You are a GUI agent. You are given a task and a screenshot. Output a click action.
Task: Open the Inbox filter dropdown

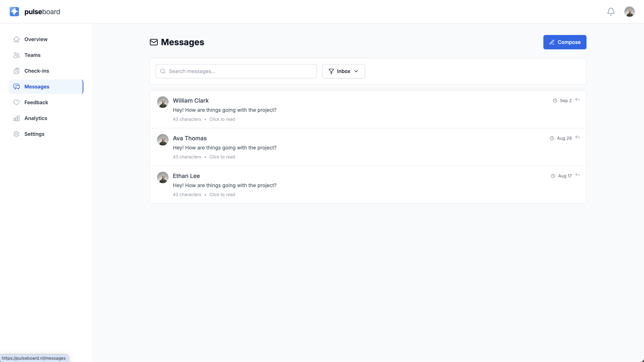click(x=344, y=71)
